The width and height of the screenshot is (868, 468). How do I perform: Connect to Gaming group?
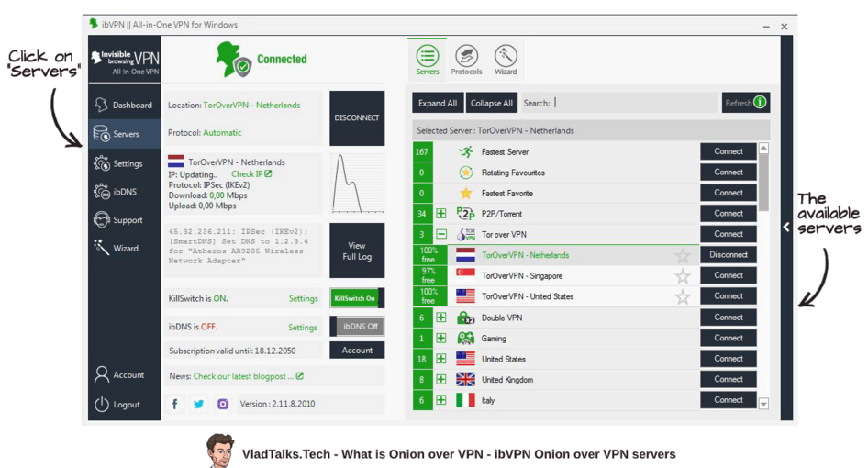tap(728, 338)
